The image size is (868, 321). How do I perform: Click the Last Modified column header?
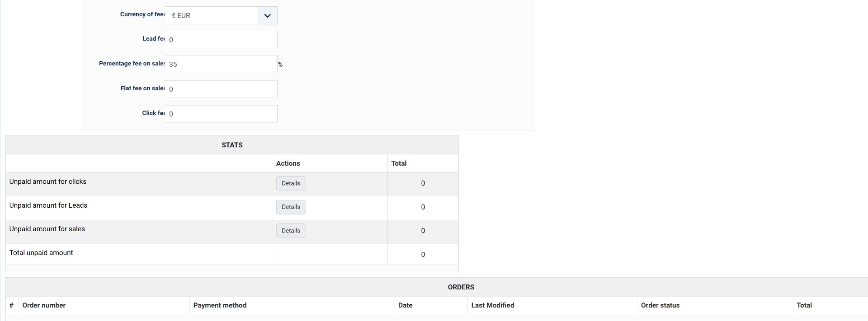coord(492,306)
